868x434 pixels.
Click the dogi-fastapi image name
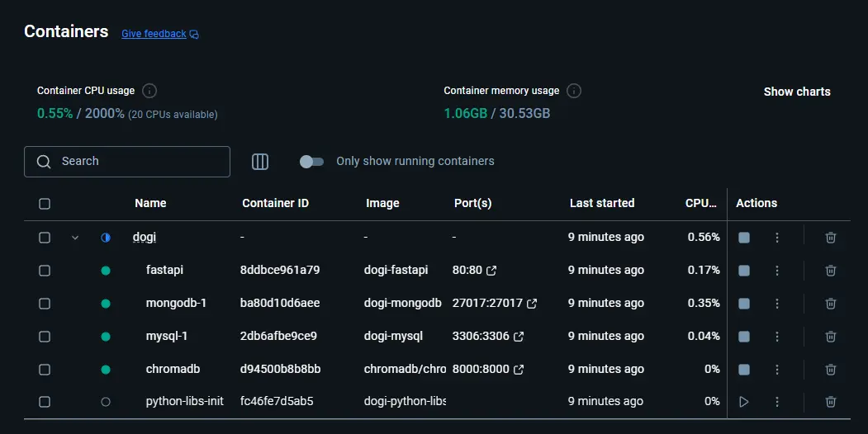[x=396, y=270]
